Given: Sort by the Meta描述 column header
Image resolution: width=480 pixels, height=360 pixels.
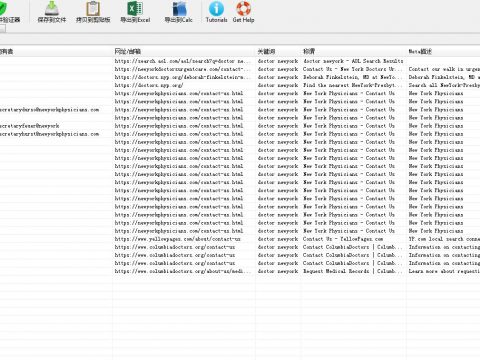Looking at the screenshot, I should coord(420,52).
